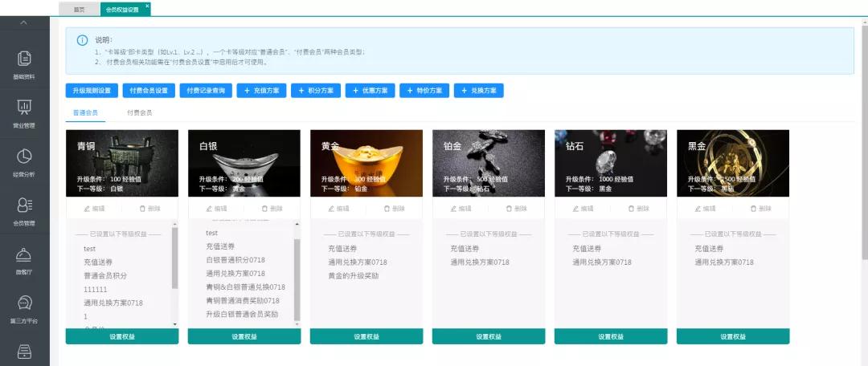Viewport: 868px width, 366px height.
Task: Close the 会员权益设置 tab
Action: tap(147, 6)
